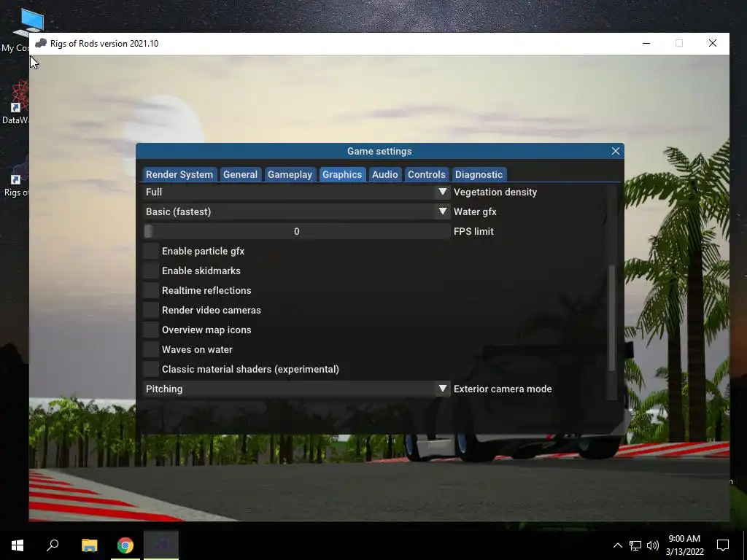Toggle Overview map icons checkbox
Image resolution: width=747 pixels, height=560 pixels.
point(151,330)
